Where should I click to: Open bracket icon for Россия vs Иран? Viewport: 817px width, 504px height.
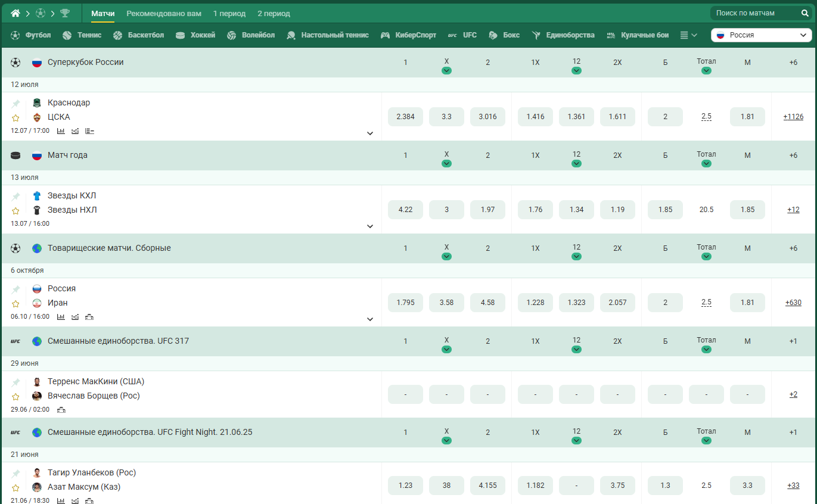[89, 317]
